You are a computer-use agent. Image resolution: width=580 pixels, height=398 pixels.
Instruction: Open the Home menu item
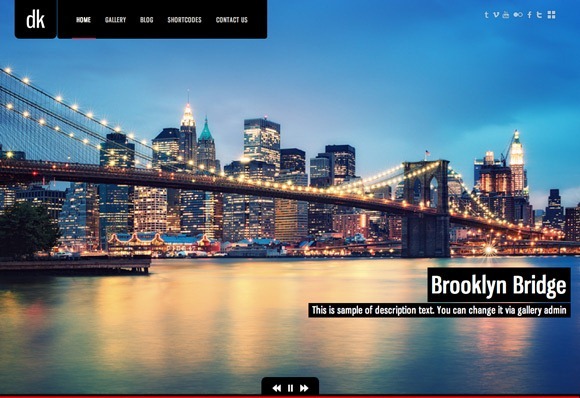coord(84,20)
